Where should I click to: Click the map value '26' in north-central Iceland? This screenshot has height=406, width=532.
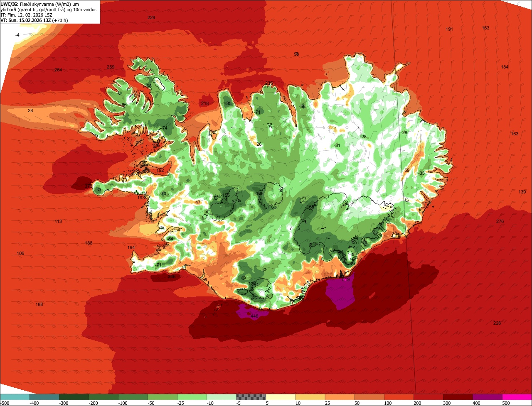259,144
